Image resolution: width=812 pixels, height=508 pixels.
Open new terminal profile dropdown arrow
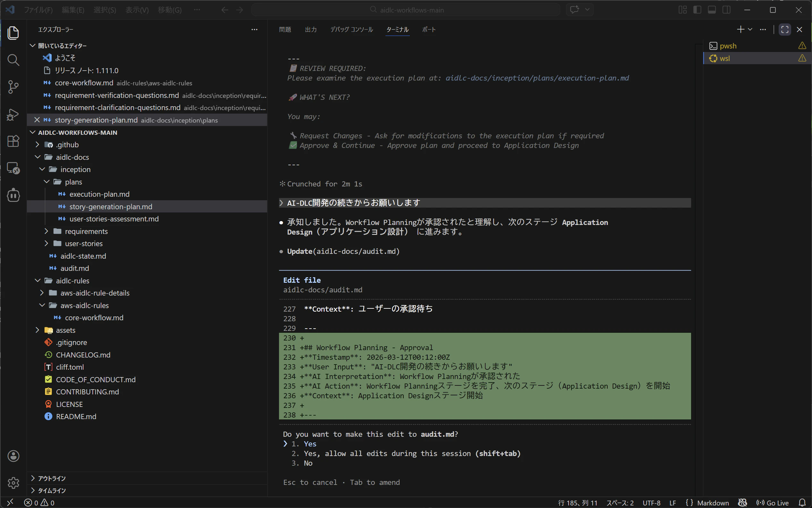(x=750, y=30)
